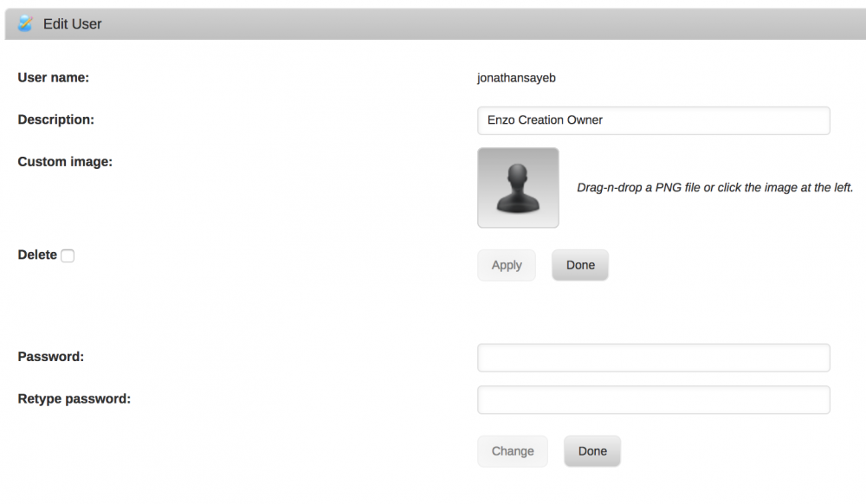This screenshot has width=866, height=504.
Task: Click the Apply button
Action: coord(507,265)
